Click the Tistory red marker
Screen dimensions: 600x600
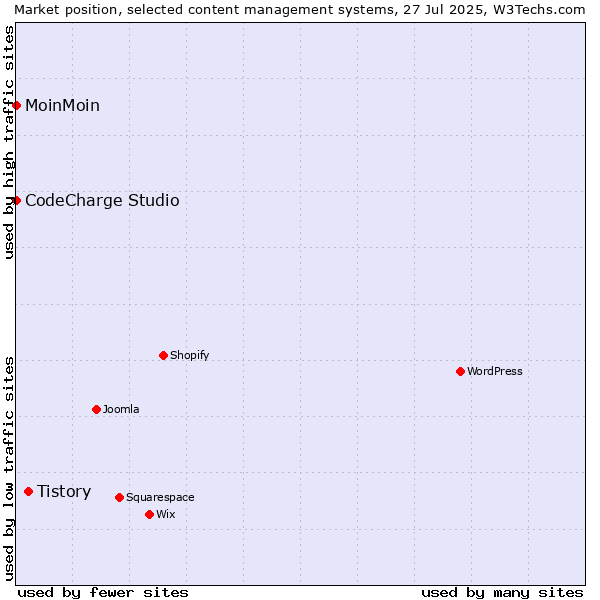[29, 491]
